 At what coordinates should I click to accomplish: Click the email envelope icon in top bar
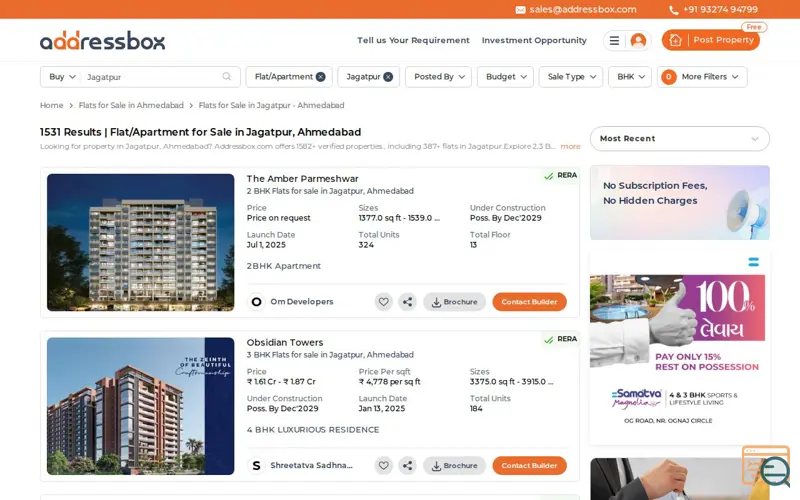tap(520, 10)
